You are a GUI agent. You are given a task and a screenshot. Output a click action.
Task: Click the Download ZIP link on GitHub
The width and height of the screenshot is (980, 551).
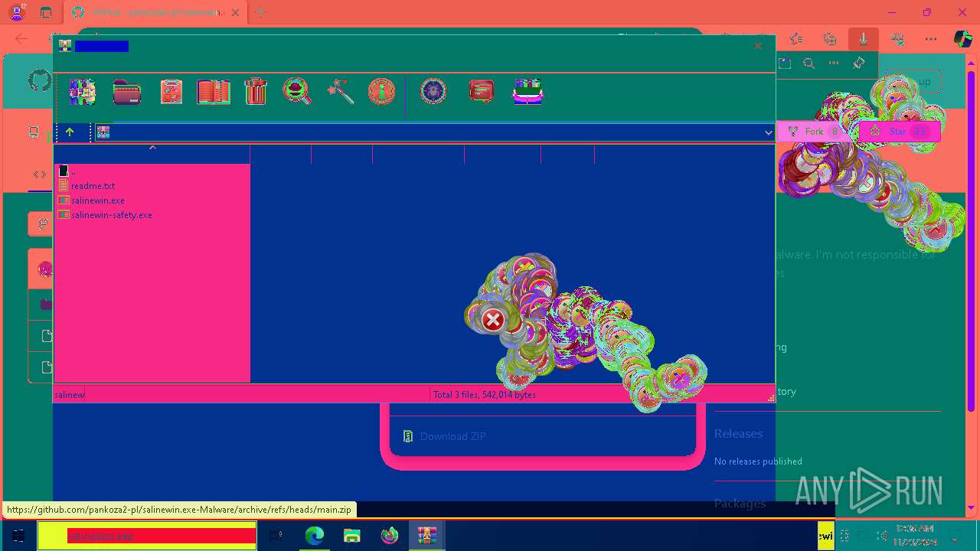pyautogui.click(x=452, y=436)
